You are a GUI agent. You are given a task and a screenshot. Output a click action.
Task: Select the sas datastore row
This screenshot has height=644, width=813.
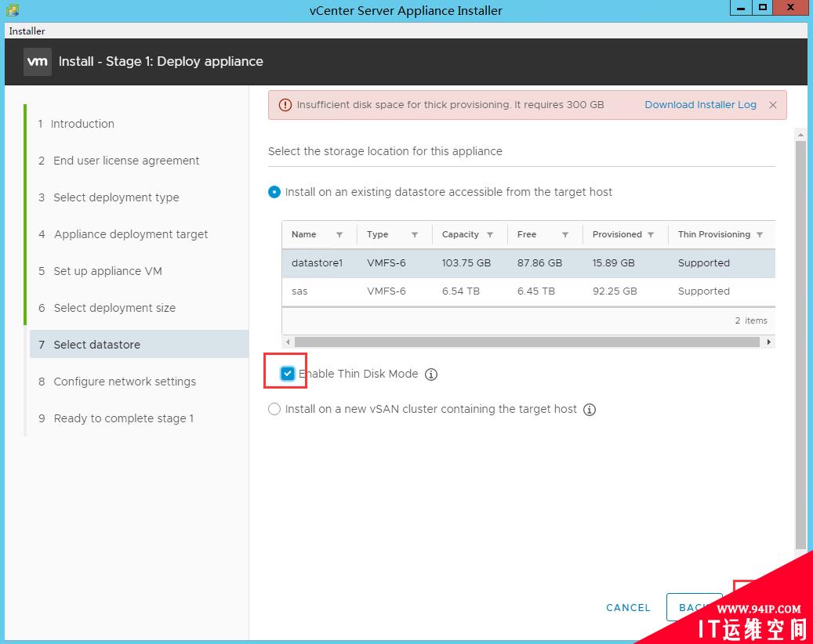tap(528, 291)
